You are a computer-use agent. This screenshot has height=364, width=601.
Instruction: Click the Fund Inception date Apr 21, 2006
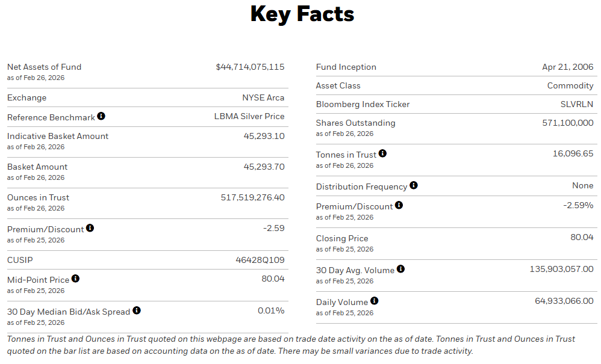pos(567,67)
